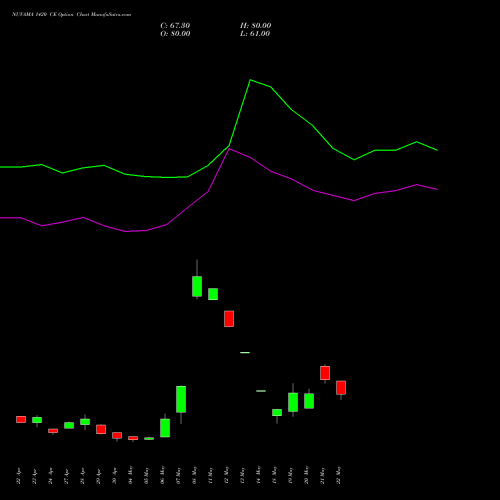Click the 04 May date label

131,475
